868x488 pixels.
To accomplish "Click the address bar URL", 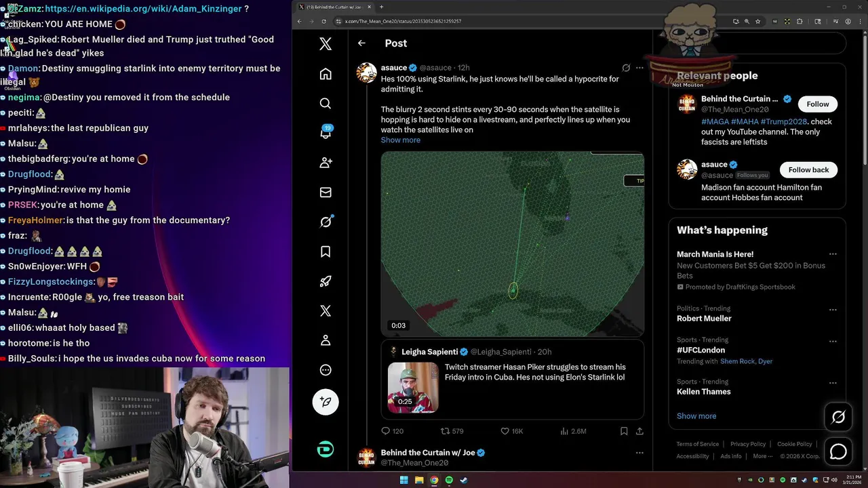I will click(403, 21).
